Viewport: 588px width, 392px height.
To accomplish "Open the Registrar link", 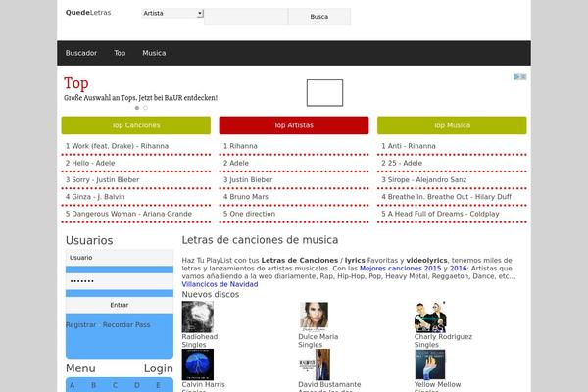I will 81,324.
